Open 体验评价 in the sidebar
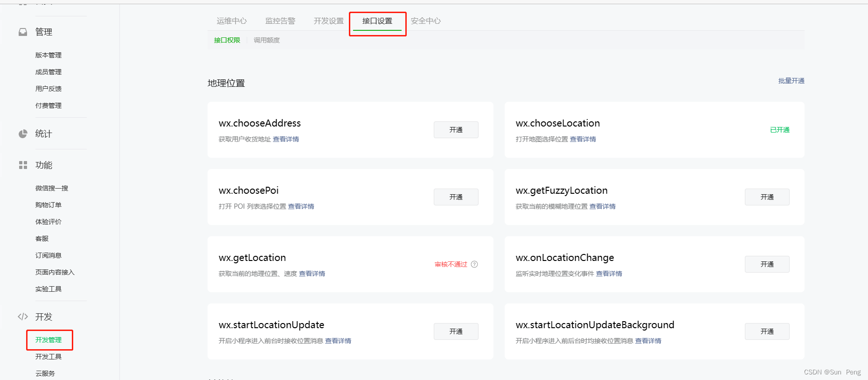 [49, 222]
